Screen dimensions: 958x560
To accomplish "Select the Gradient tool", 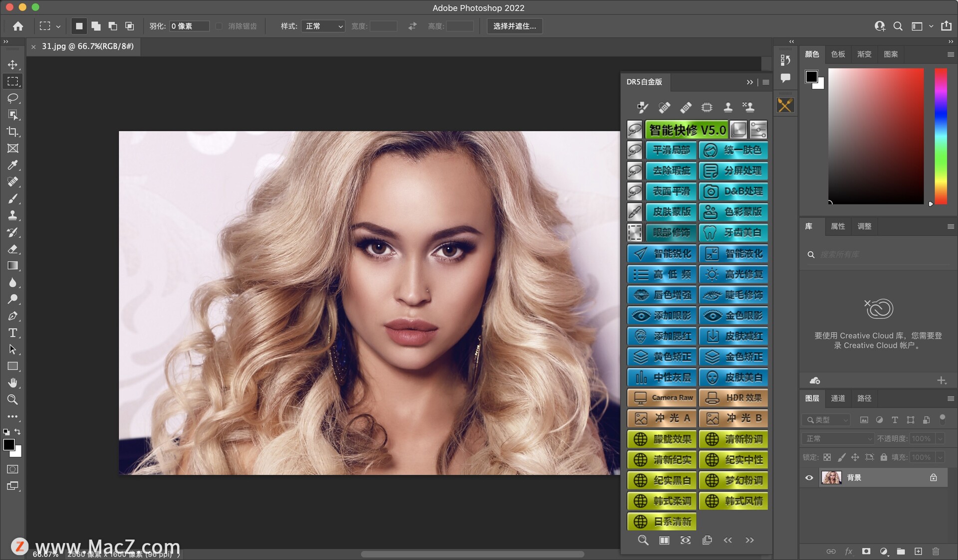I will (13, 266).
